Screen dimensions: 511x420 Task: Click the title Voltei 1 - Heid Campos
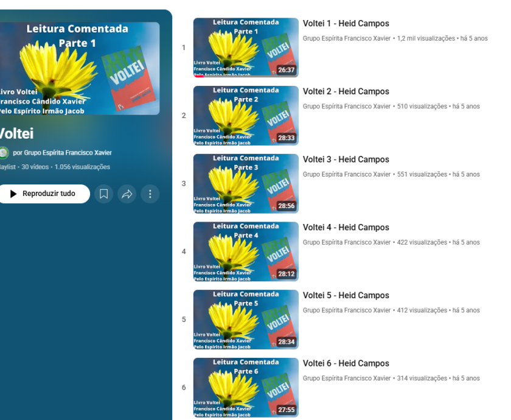pyautogui.click(x=346, y=24)
